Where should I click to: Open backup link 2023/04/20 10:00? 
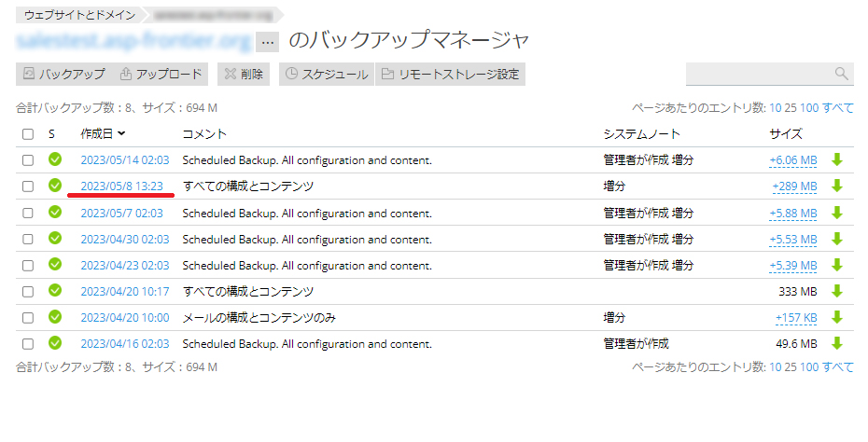(x=125, y=318)
